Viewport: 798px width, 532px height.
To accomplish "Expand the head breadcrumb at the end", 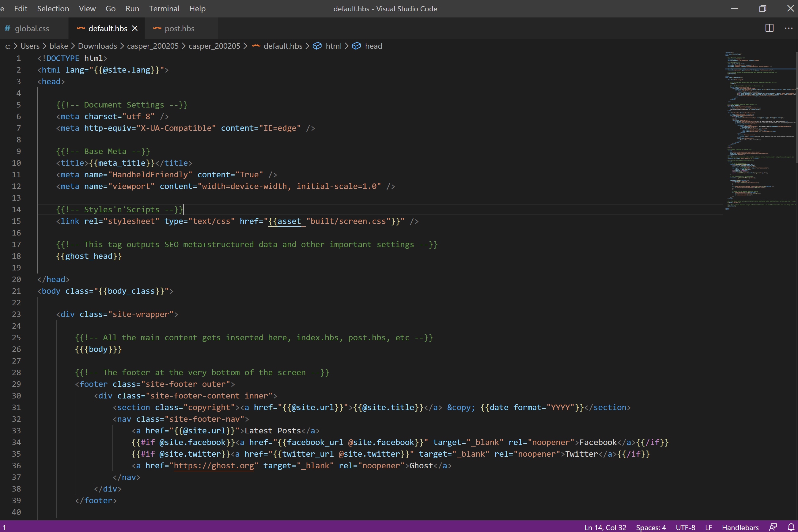I will click(373, 46).
